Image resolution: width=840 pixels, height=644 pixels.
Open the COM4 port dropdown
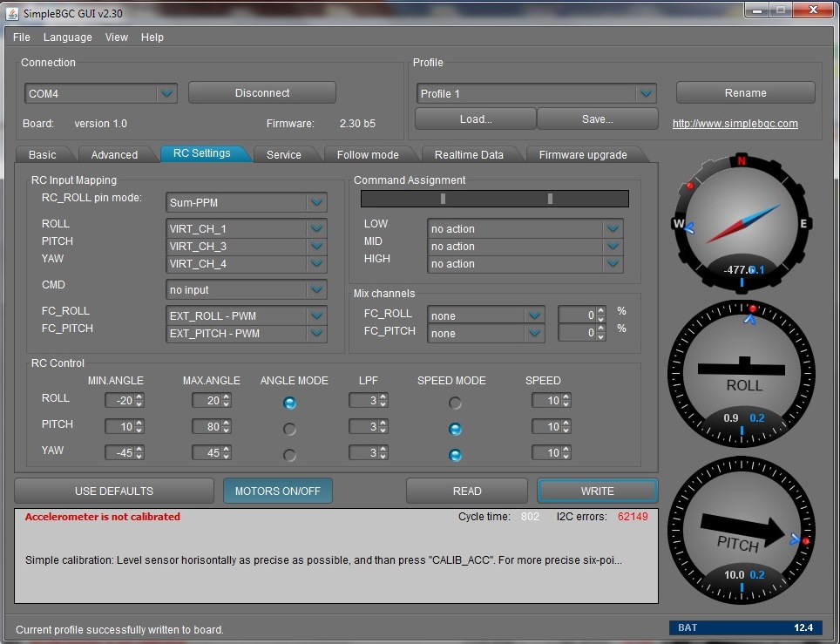pyautogui.click(x=166, y=93)
